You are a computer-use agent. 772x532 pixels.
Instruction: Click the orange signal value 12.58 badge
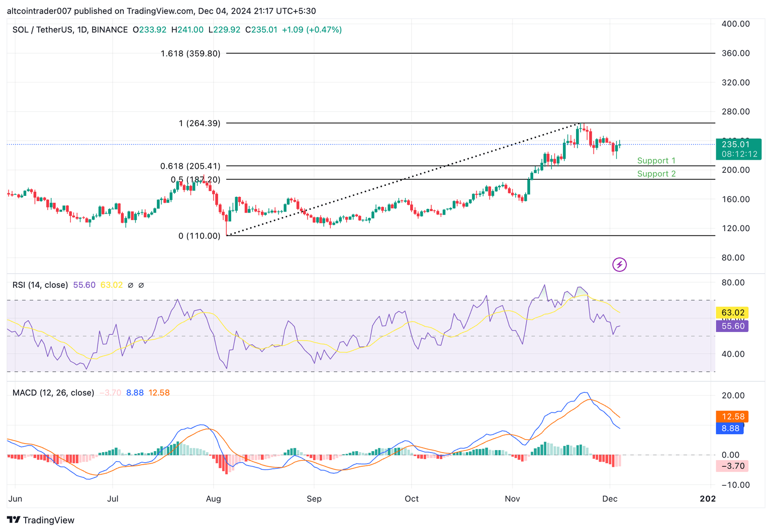coord(732,416)
